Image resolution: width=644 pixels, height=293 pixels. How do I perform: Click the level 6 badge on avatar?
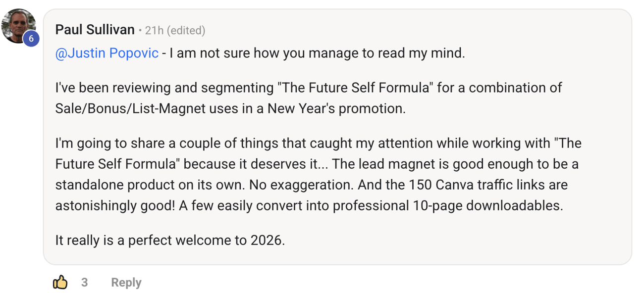pos(31,39)
